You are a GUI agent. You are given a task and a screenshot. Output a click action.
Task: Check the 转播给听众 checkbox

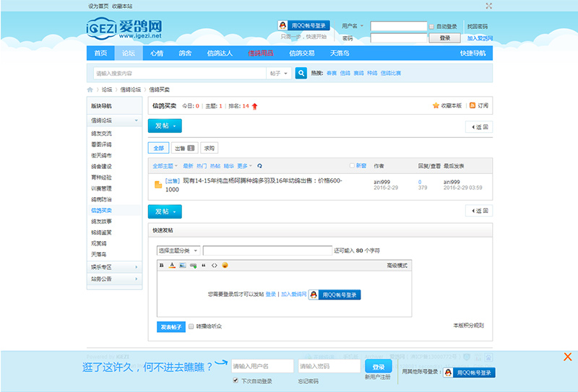[191, 326]
